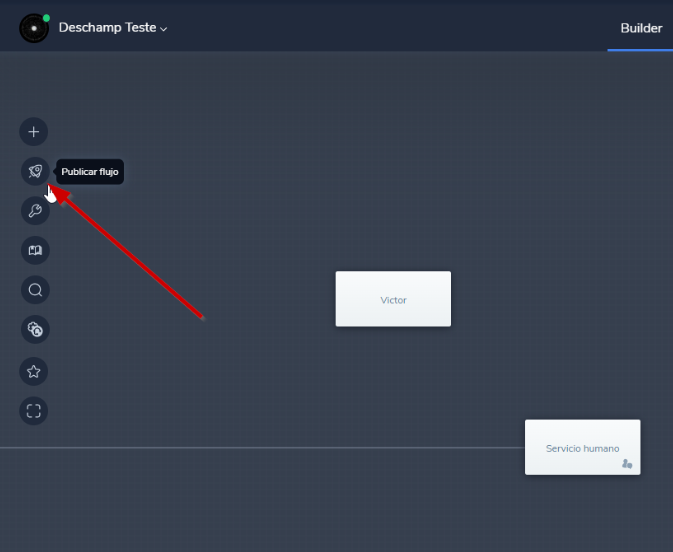
Task: Select the gear-and-clock icon in the sidebar
Action: (34, 329)
